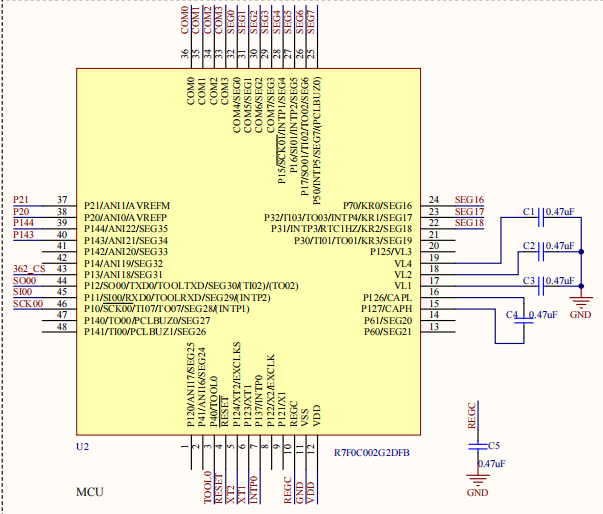
Task: Select the C5 capacitor symbol
Action: (478, 446)
